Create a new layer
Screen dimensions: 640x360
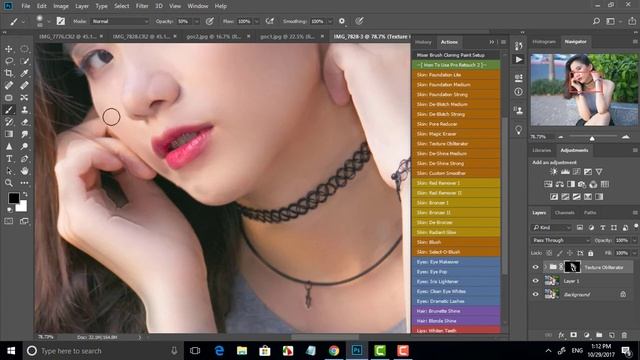611,335
